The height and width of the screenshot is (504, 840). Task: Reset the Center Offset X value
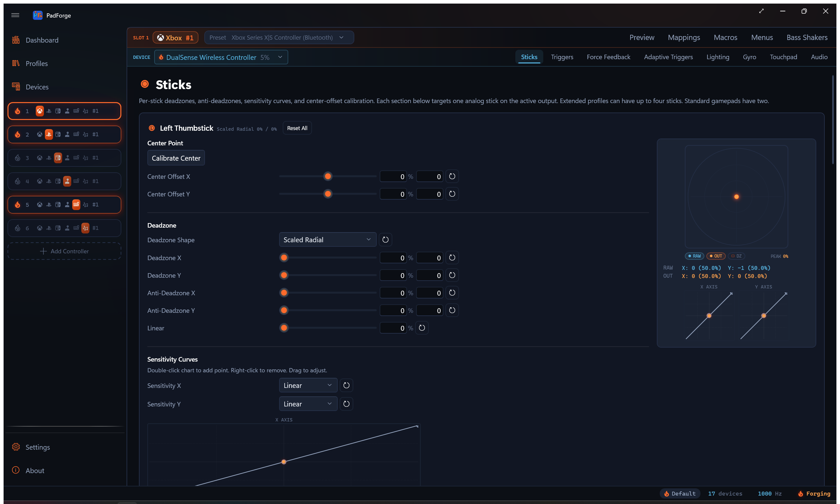pos(452,176)
